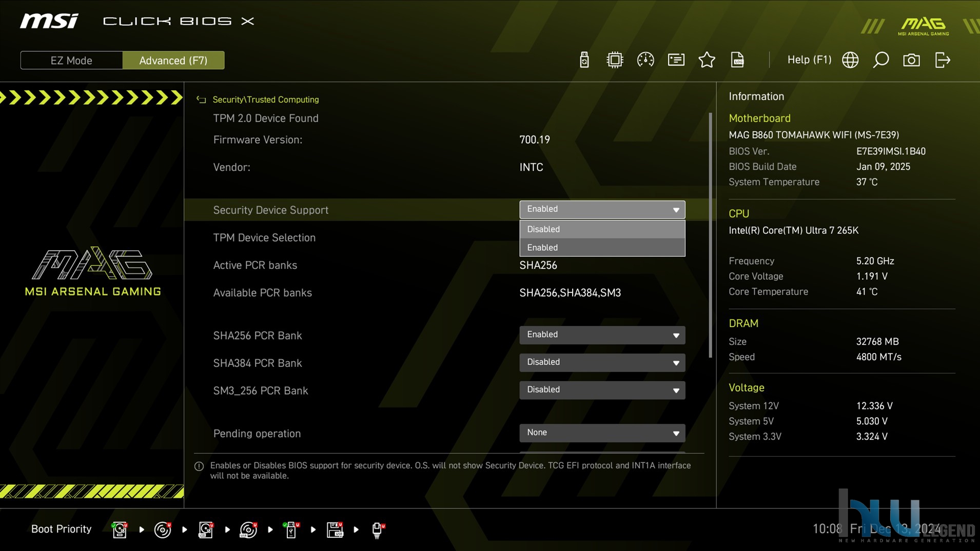Click the CPU frequency value 5.20 GHz
The width and height of the screenshot is (980, 551).
875,261
